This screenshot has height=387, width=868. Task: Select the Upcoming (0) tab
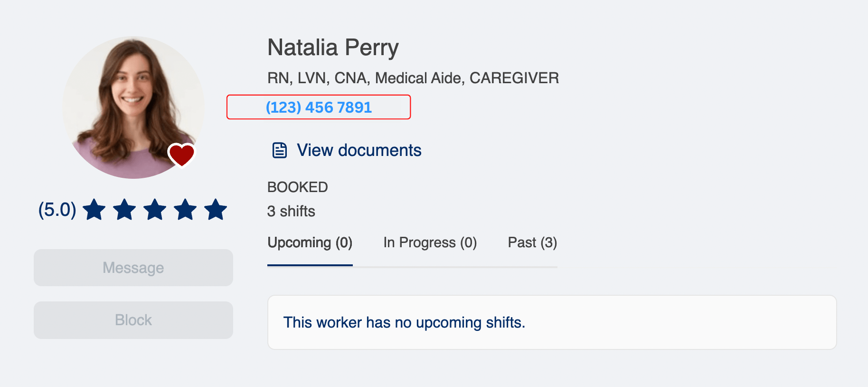tap(309, 242)
